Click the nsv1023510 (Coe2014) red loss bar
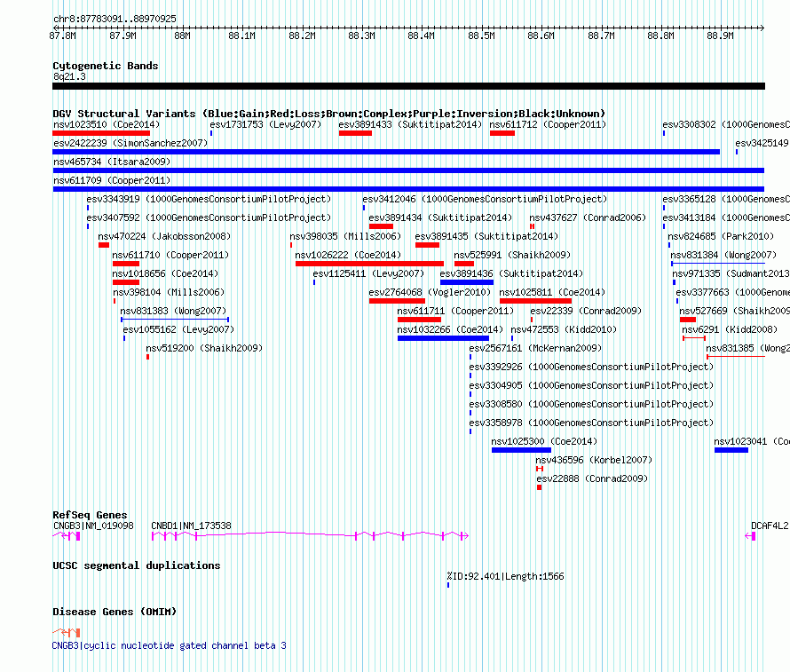Image resolution: width=790 pixels, height=672 pixels. [x=101, y=133]
